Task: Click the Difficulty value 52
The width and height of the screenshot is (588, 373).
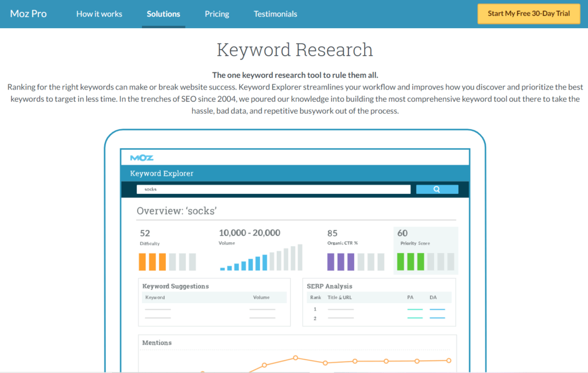Action: 145,233
